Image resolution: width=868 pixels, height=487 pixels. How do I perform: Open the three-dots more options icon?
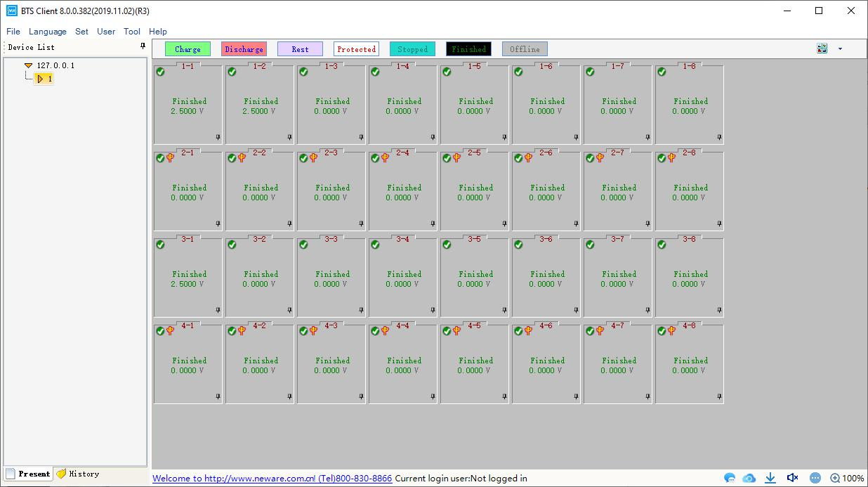click(815, 479)
